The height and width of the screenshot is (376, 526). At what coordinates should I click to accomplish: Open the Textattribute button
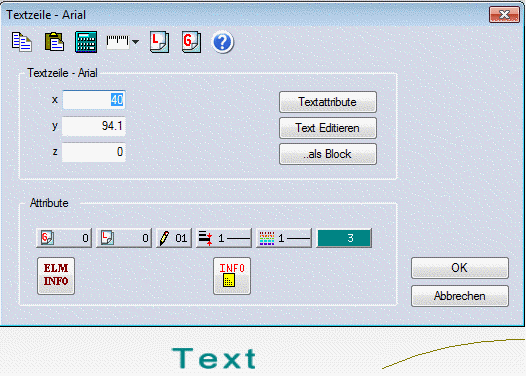click(x=328, y=102)
